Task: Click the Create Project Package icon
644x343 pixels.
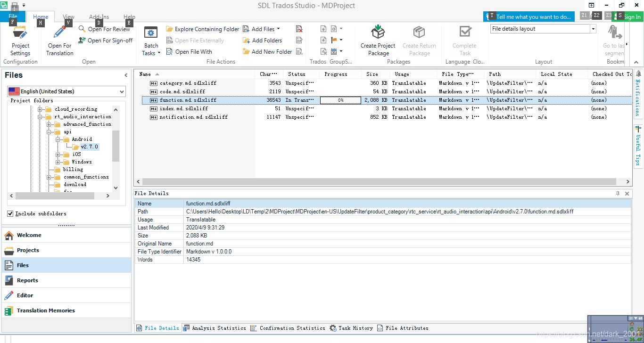Action: [x=378, y=32]
